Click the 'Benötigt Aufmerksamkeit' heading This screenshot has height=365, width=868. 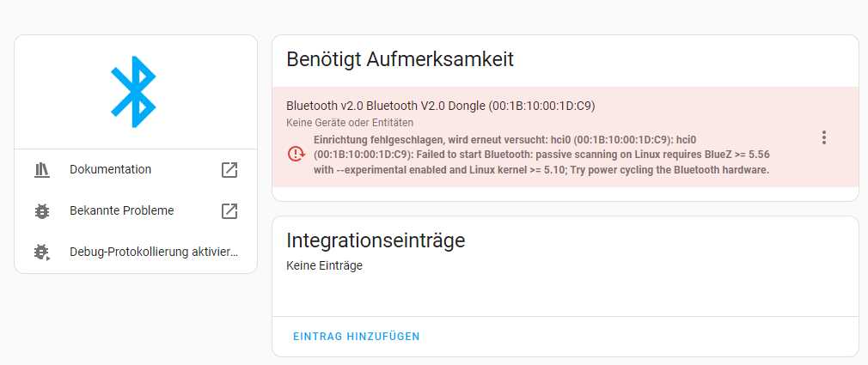(x=400, y=59)
